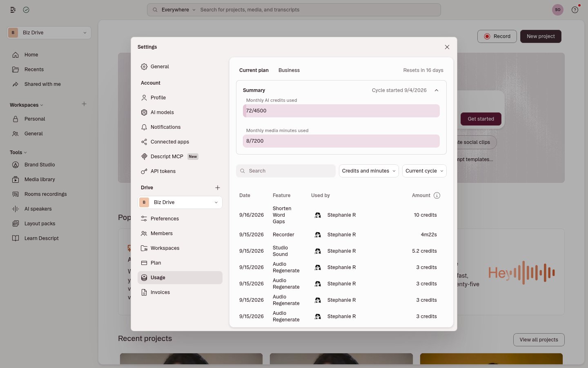
Task: Add a new drive with plus icon
Action: tap(218, 188)
